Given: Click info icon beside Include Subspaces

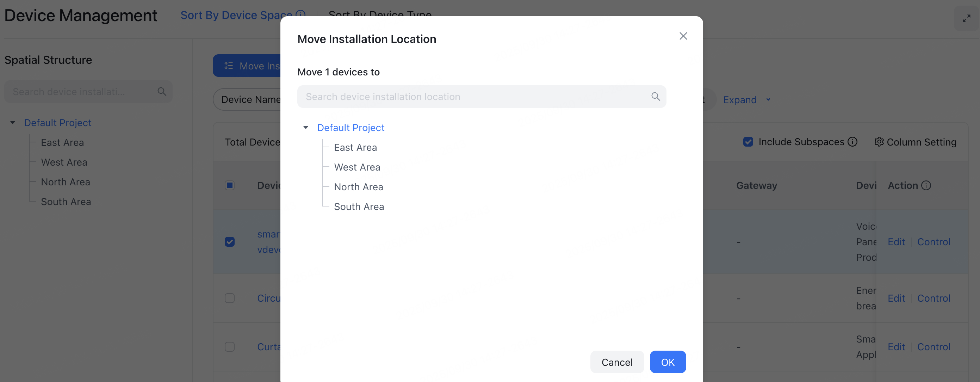Looking at the screenshot, I should (x=852, y=142).
